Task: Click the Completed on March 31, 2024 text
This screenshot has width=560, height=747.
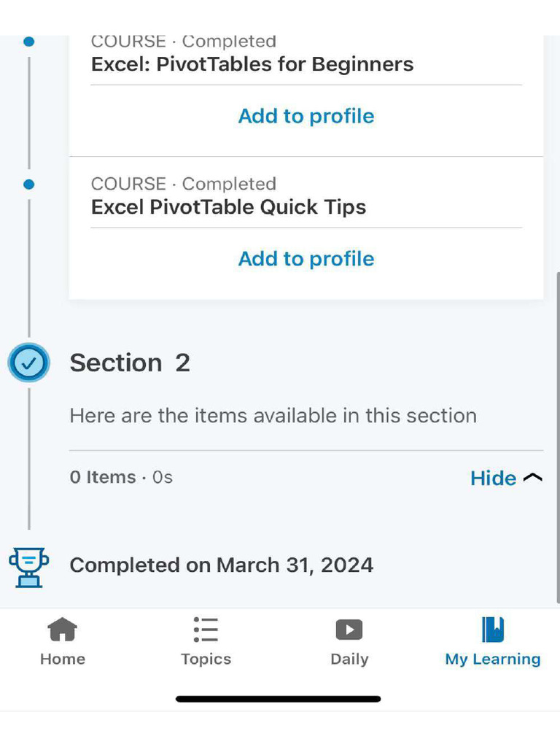Action: coord(221,565)
